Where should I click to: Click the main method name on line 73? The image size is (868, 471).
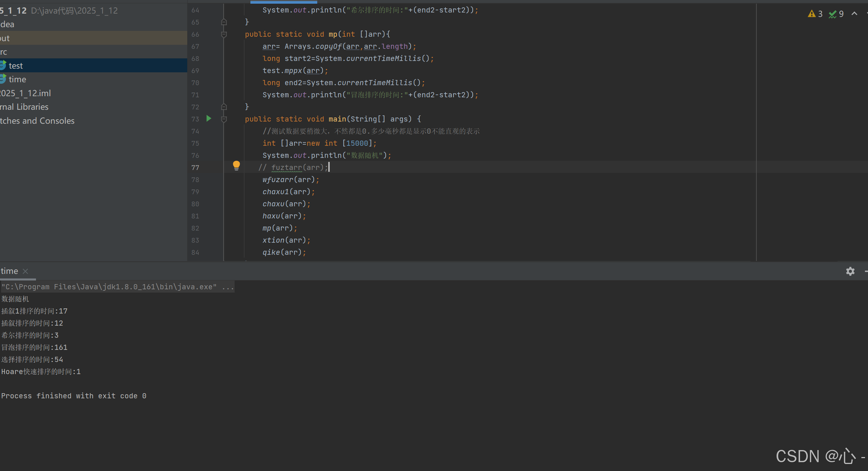click(337, 119)
